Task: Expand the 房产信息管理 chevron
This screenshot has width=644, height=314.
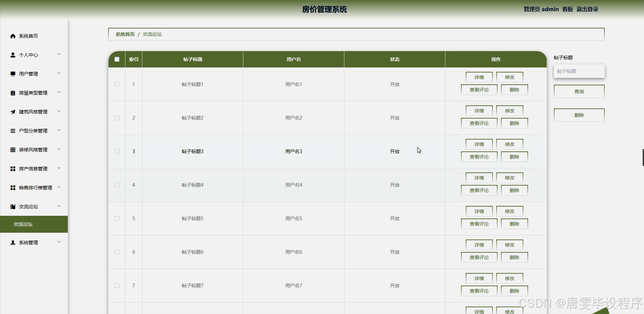Action: (x=59, y=168)
